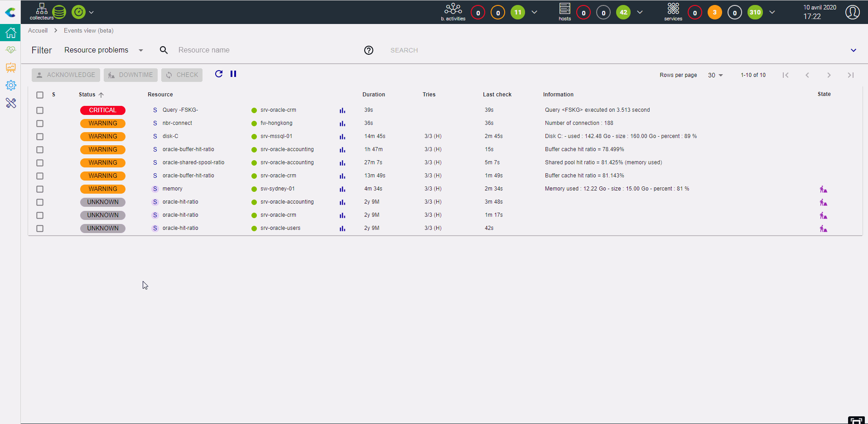Check the oracle-hit-ratio srv-oracle-crm row checkbox
This screenshot has width=868, height=424.
[40, 215]
